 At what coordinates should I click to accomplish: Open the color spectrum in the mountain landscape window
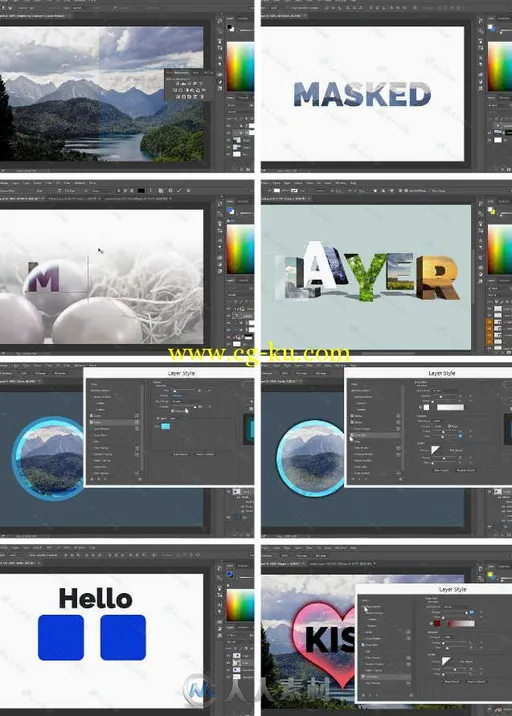click(x=240, y=66)
